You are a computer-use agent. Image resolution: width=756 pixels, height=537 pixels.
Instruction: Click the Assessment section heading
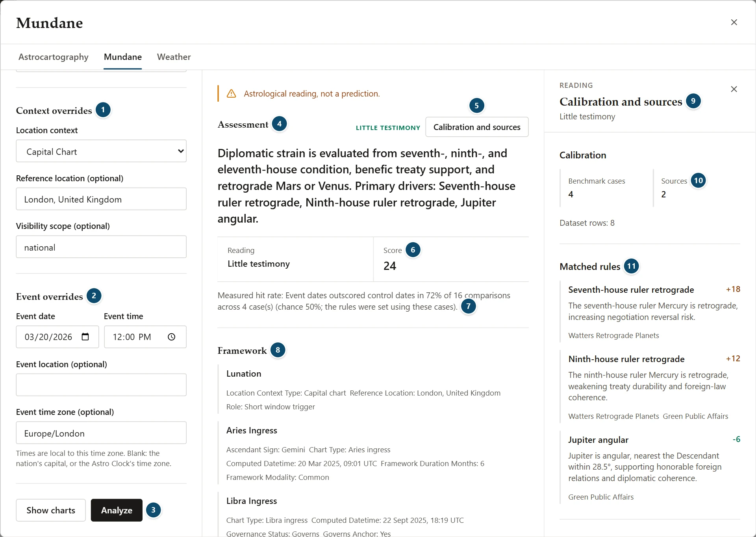(243, 124)
